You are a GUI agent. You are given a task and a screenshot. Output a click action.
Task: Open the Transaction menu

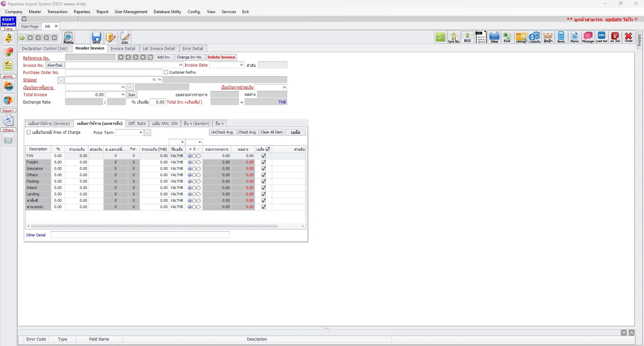pos(57,11)
